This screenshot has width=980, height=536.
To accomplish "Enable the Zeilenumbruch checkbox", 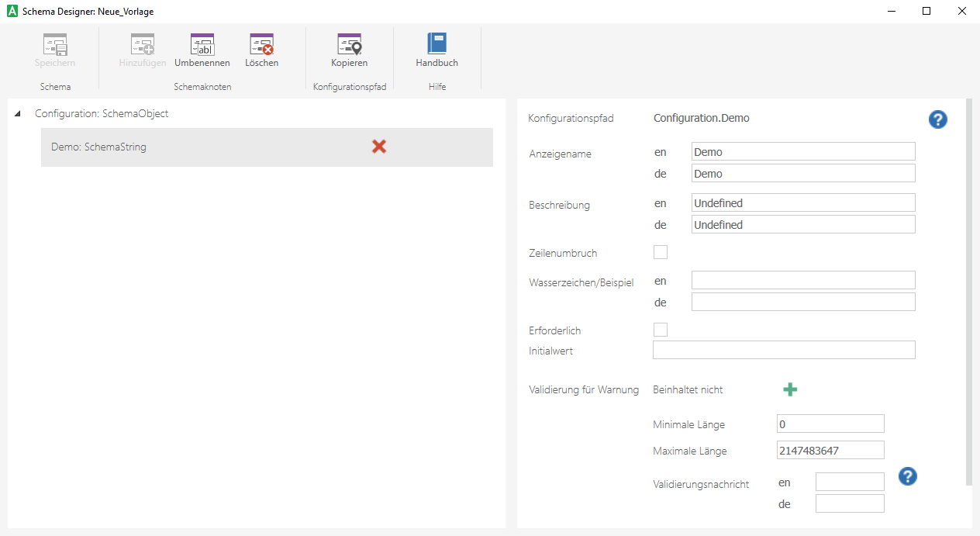I will click(661, 251).
